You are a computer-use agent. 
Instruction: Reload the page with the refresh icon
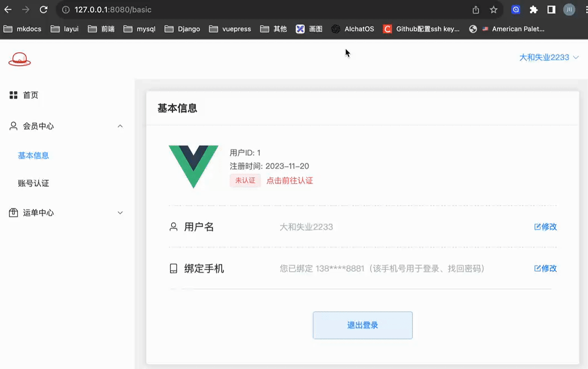[43, 9]
